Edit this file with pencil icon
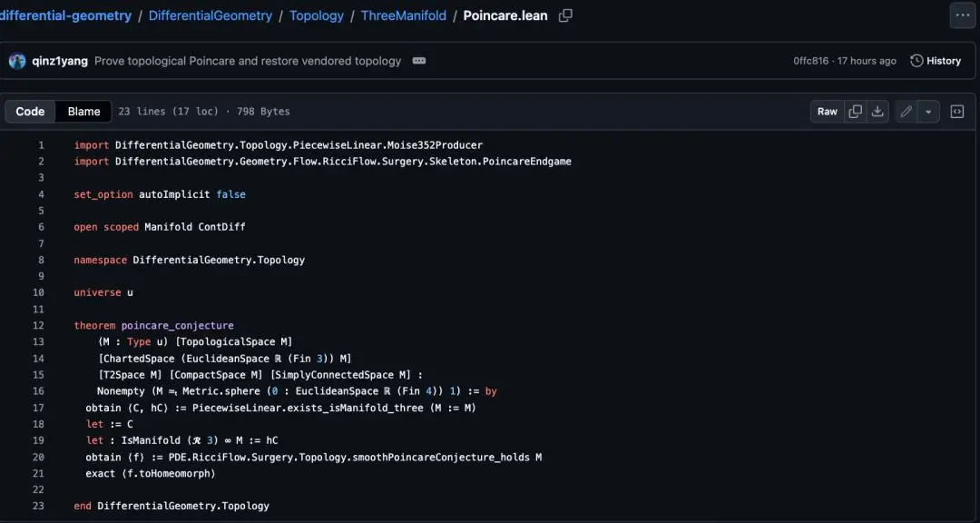 (x=906, y=112)
